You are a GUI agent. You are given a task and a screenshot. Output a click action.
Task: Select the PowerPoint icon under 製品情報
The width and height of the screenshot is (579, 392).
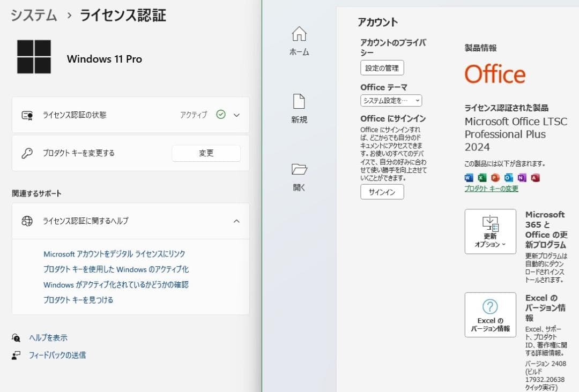pos(495,177)
